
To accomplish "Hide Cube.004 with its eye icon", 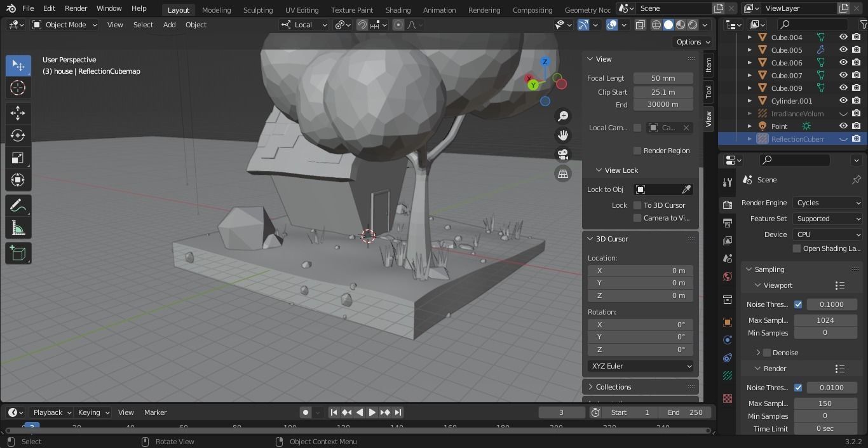I will click(843, 37).
